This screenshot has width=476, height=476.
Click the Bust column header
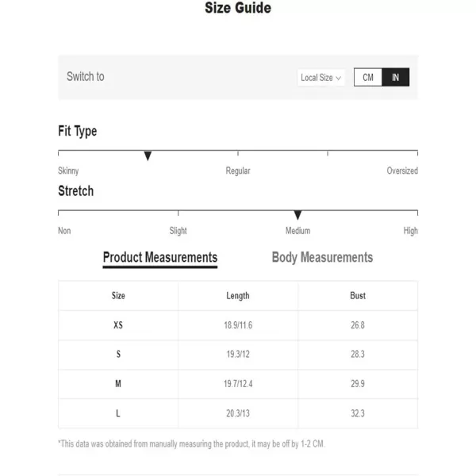(358, 296)
